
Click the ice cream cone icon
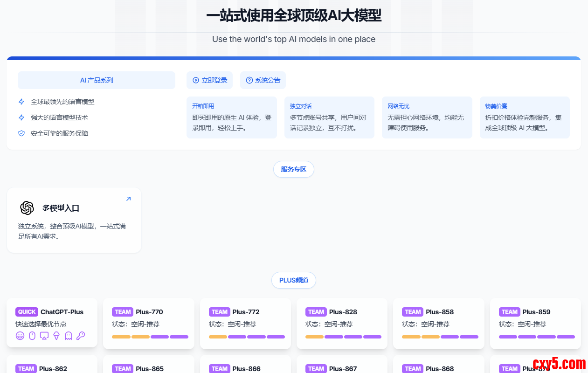click(56, 336)
